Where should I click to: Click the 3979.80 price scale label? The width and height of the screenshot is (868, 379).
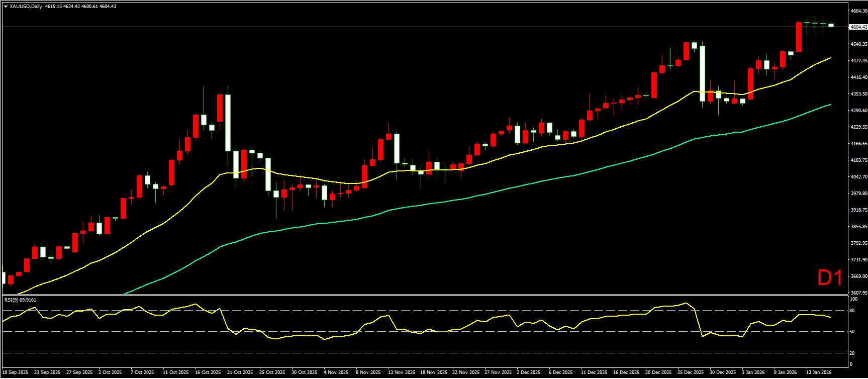(x=858, y=193)
